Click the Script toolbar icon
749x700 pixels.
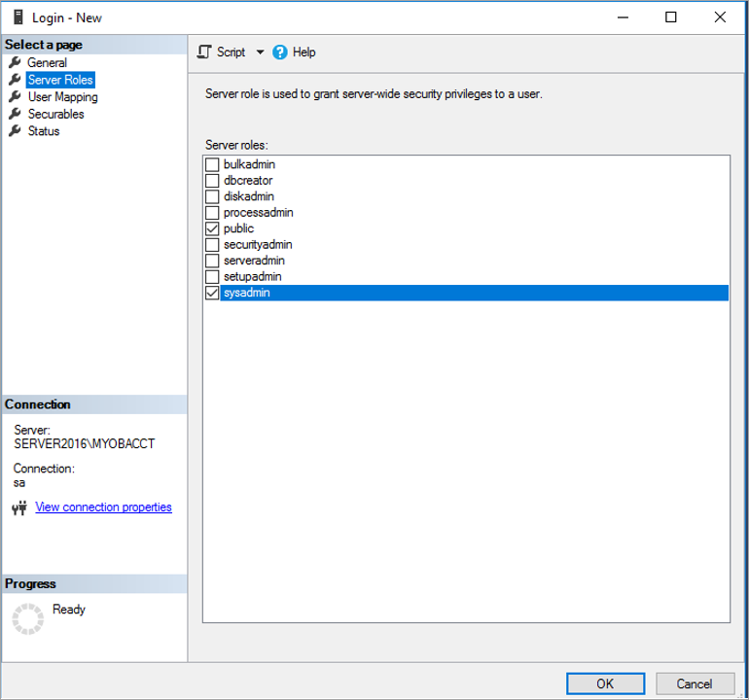pos(204,52)
